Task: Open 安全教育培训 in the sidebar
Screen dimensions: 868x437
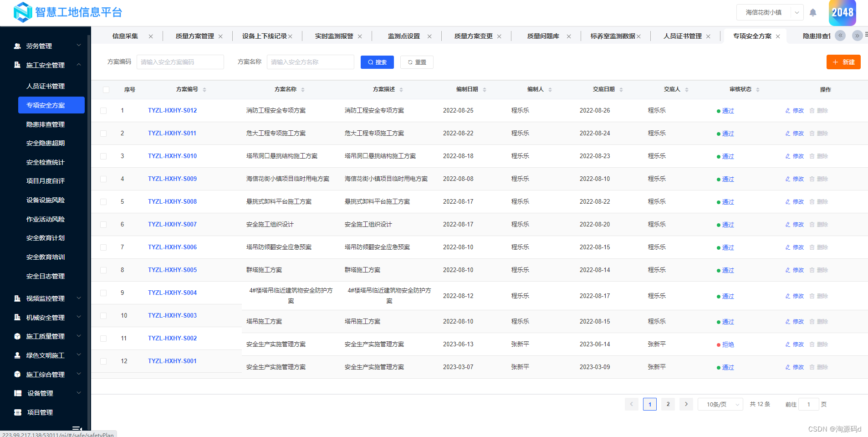Action: pyautogui.click(x=46, y=257)
